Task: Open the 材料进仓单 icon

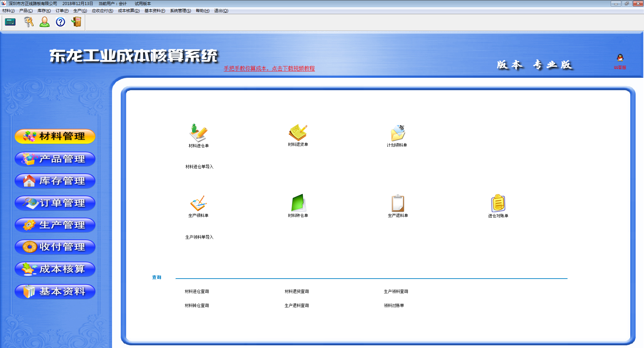Action: click(198, 133)
